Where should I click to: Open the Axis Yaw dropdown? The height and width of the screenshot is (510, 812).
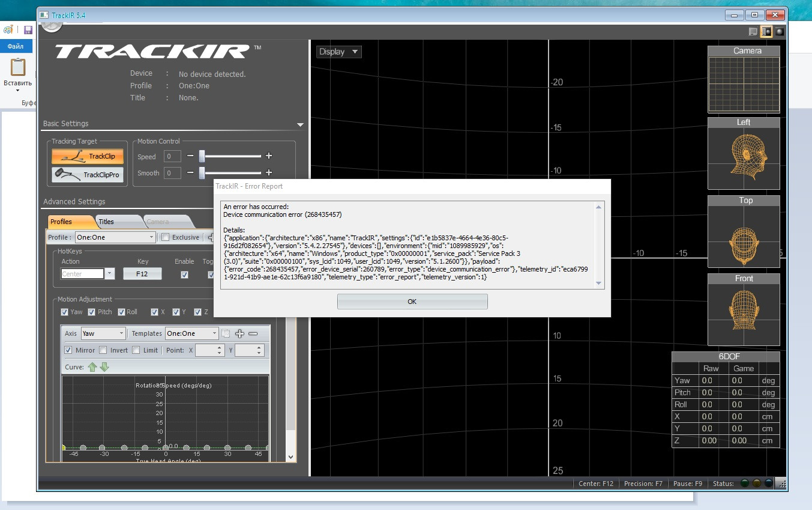click(x=103, y=333)
